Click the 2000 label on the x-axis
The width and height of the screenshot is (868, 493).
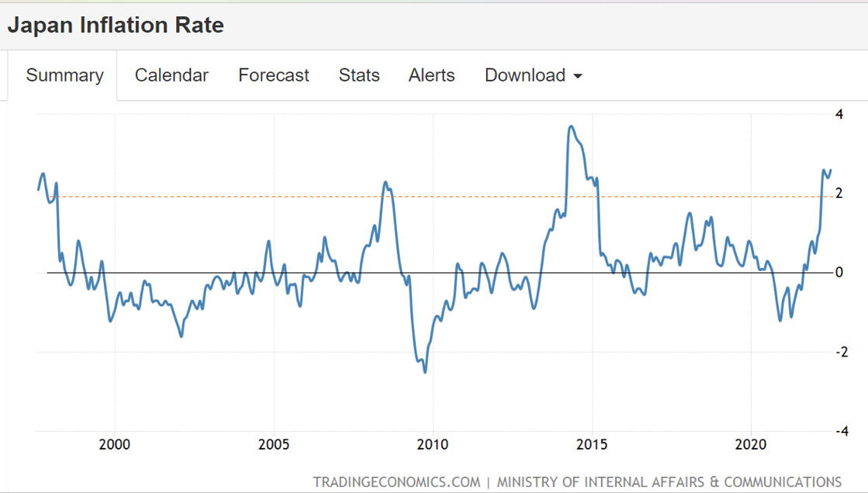click(115, 445)
